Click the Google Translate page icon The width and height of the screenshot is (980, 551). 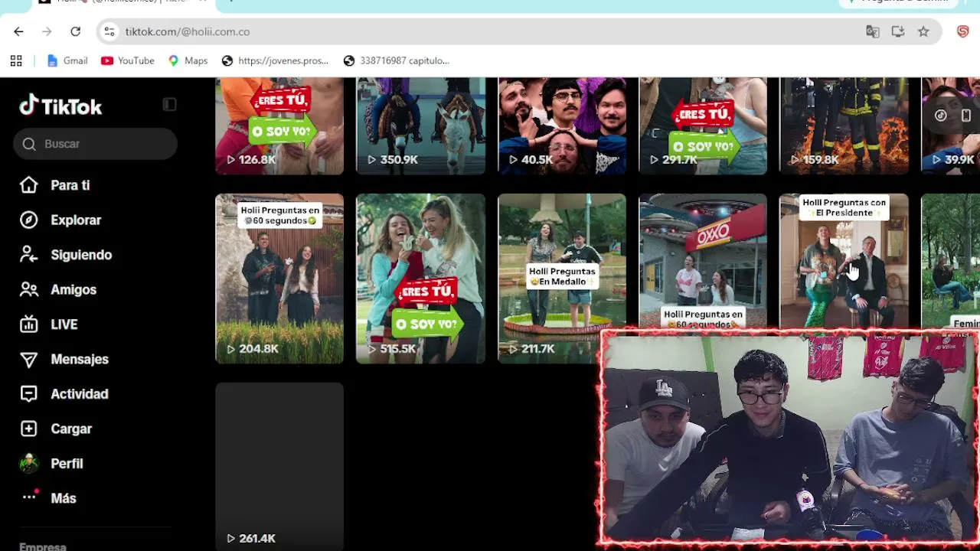click(x=872, y=31)
